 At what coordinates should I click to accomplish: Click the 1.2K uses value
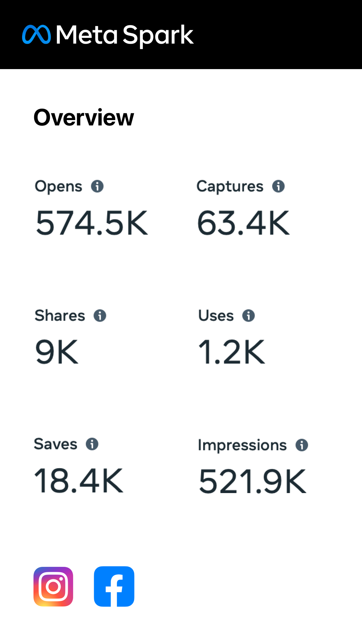tap(232, 352)
